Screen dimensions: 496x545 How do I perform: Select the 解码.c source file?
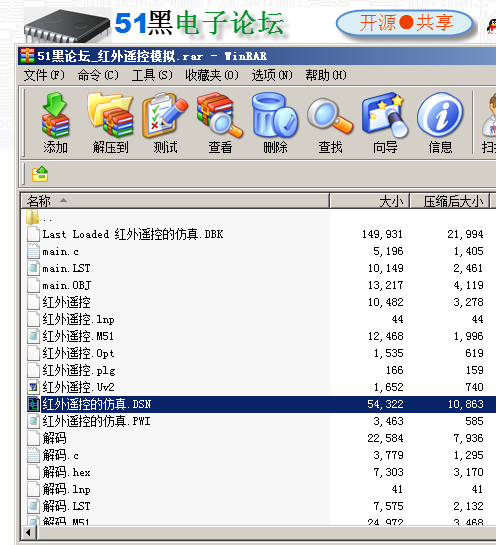click(x=60, y=455)
